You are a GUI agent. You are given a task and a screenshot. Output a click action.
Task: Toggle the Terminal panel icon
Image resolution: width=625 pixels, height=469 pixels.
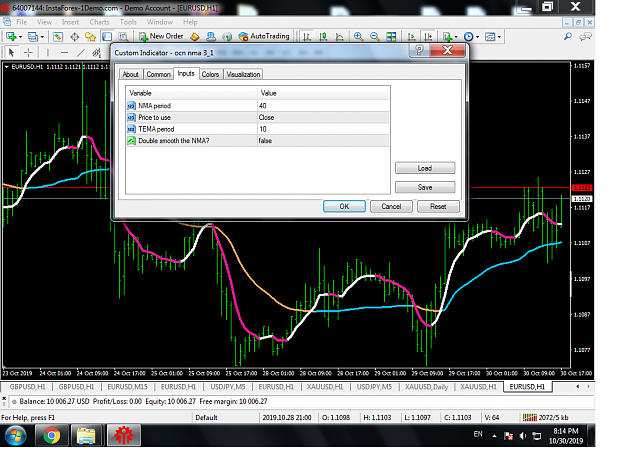[x=107, y=37]
